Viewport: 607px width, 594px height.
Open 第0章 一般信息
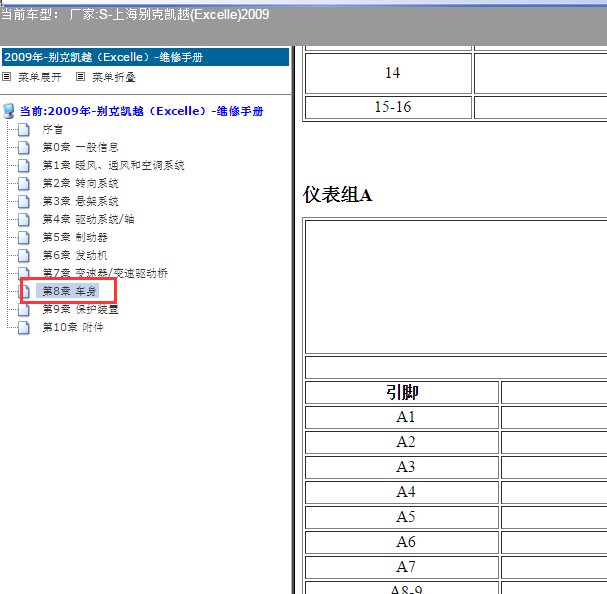point(80,148)
